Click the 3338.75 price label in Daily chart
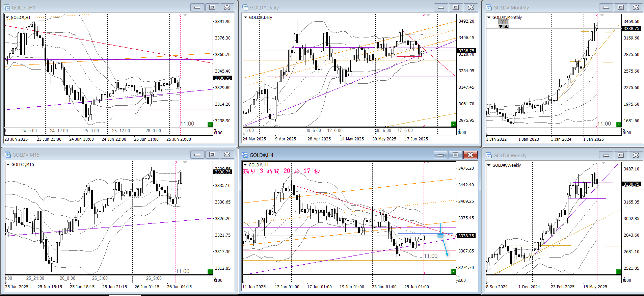 click(466, 51)
